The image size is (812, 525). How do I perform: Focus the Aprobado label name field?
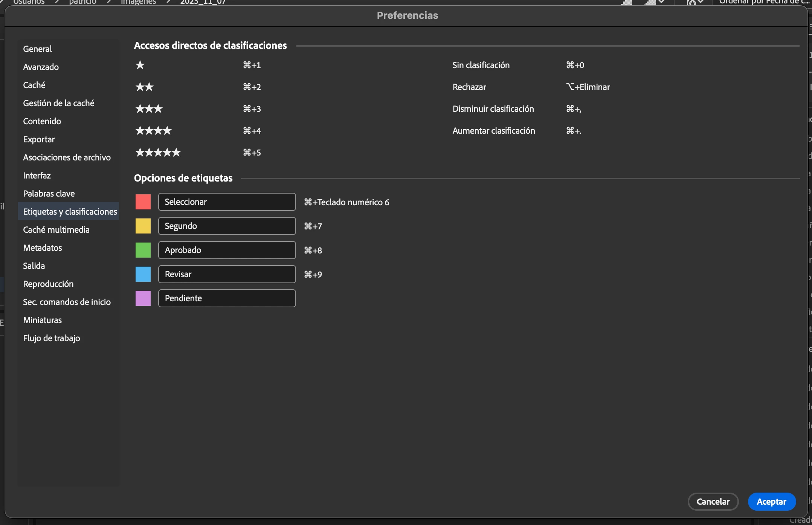pos(227,250)
